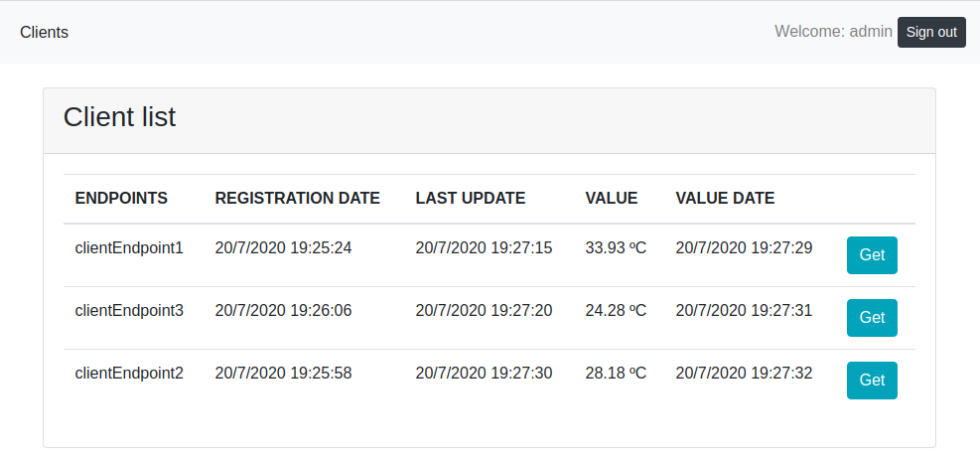
Task: Click the 28.18 ºC temperature value
Action: coord(616,373)
